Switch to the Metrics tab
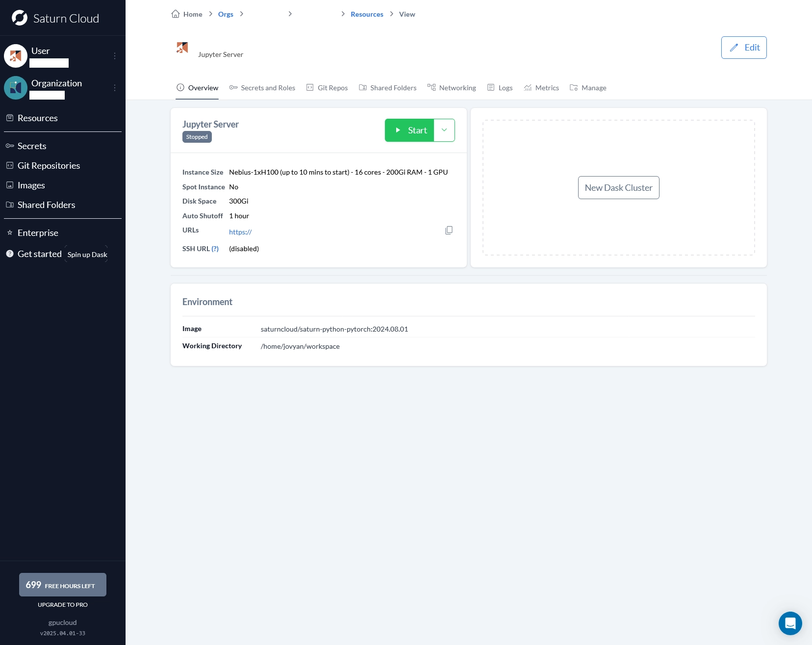The height and width of the screenshot is (645, 812). coord(541,88)
